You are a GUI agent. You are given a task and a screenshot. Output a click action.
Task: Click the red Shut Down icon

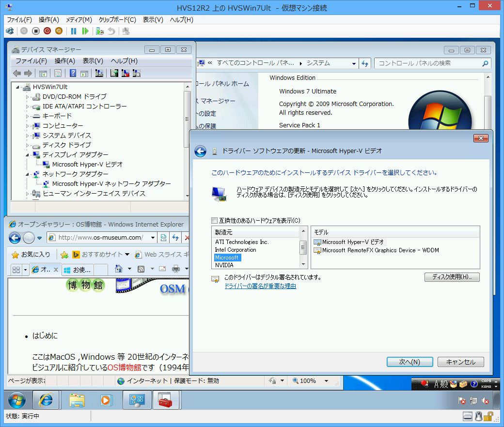point(47,31)
